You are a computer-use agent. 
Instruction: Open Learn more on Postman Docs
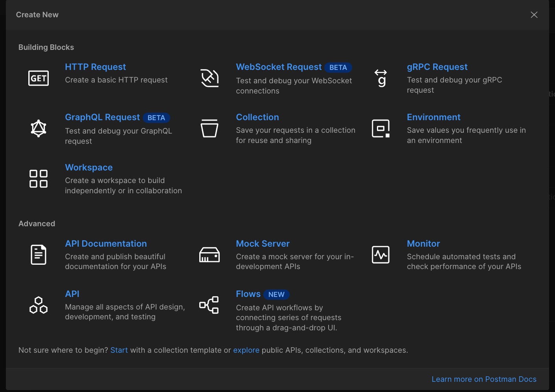coord(484,379)
